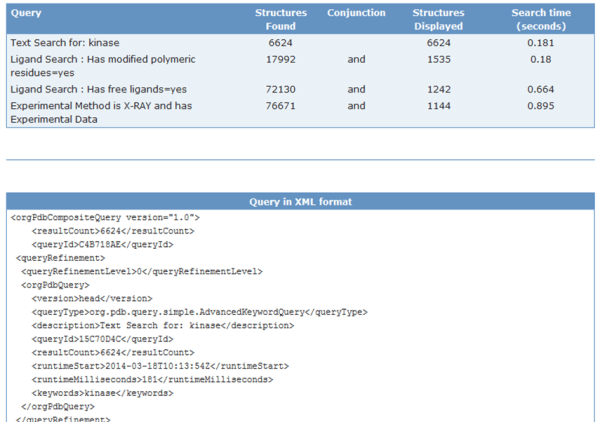Screen dimensions: 600x422
Task: Click the 'Structures Displayed' column header
Action: click(x=439, y=20)
